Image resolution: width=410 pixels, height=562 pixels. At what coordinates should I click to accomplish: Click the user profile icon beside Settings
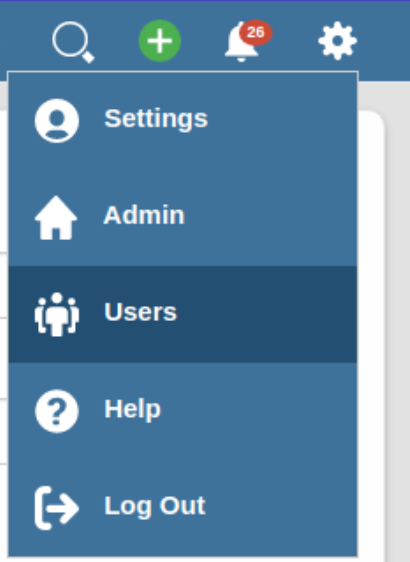[x=57, y=121]
